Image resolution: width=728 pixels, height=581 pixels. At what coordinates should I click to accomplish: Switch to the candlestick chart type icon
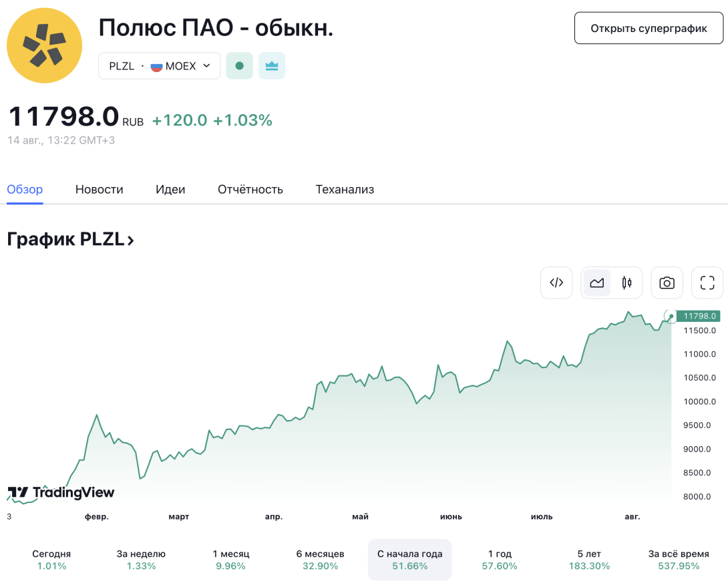(626, 282)
